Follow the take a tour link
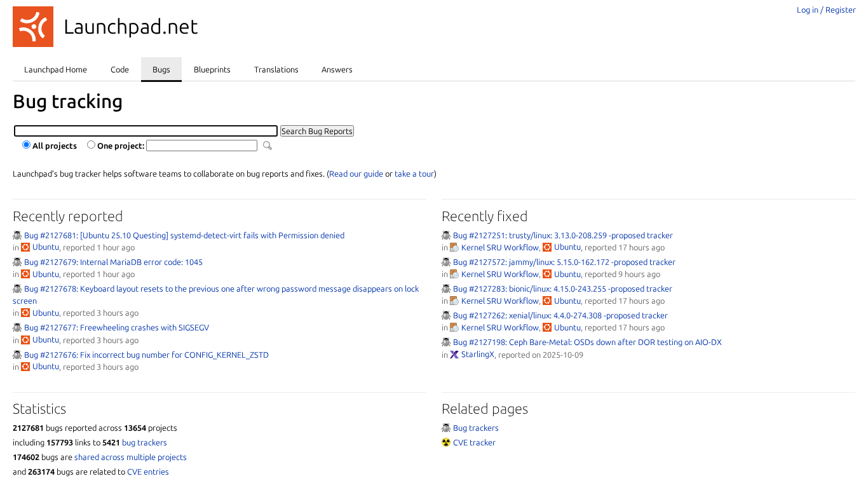Image resolution: width=868 pixels, height=488 pixels. (414, 174)
